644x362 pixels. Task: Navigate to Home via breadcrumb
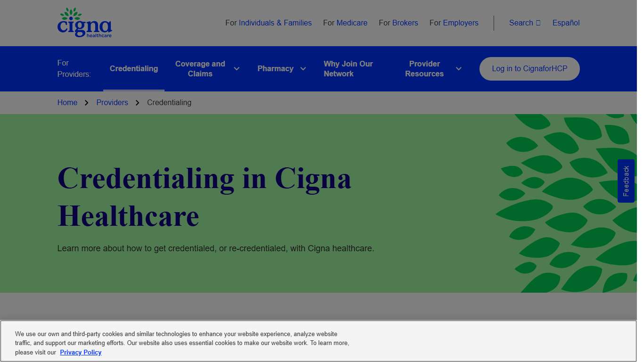pyautogui.click(x=67, y=102)
